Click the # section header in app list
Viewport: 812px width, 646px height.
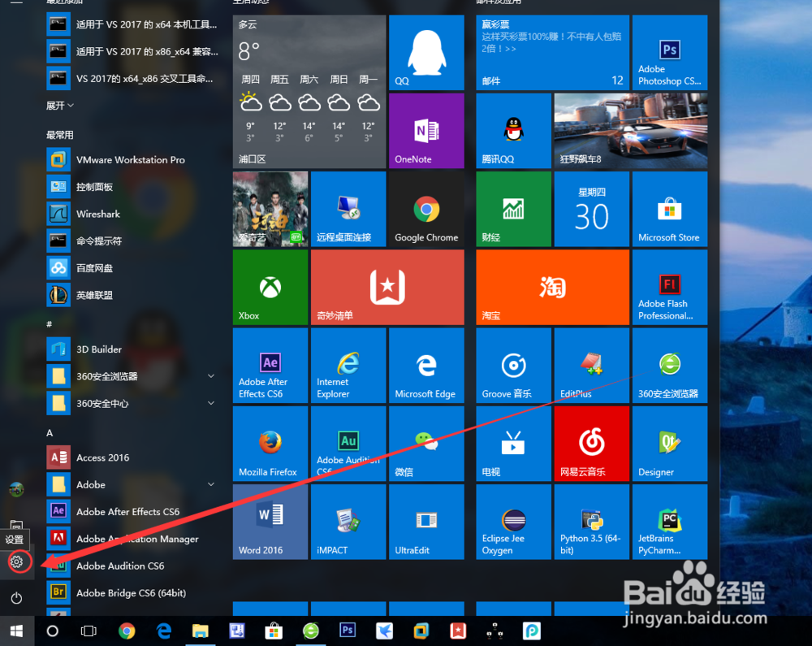(50, 324)
